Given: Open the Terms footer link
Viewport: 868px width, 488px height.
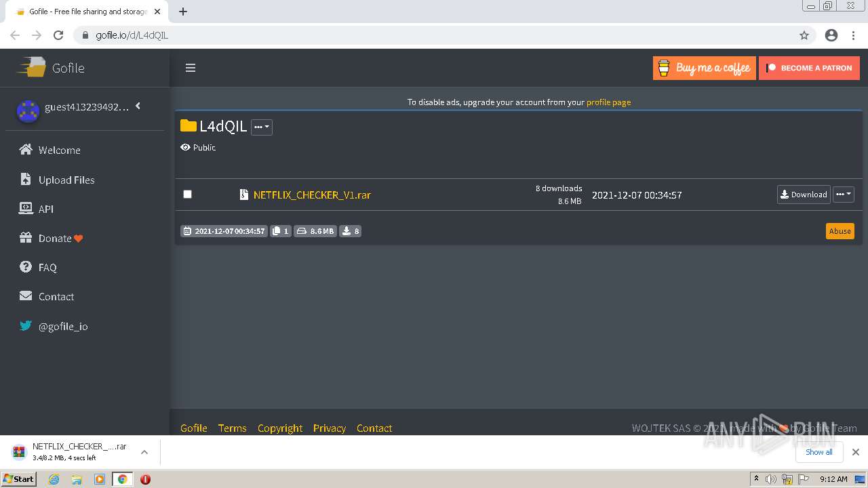Looking at the screenshot, I should [232, 428].
